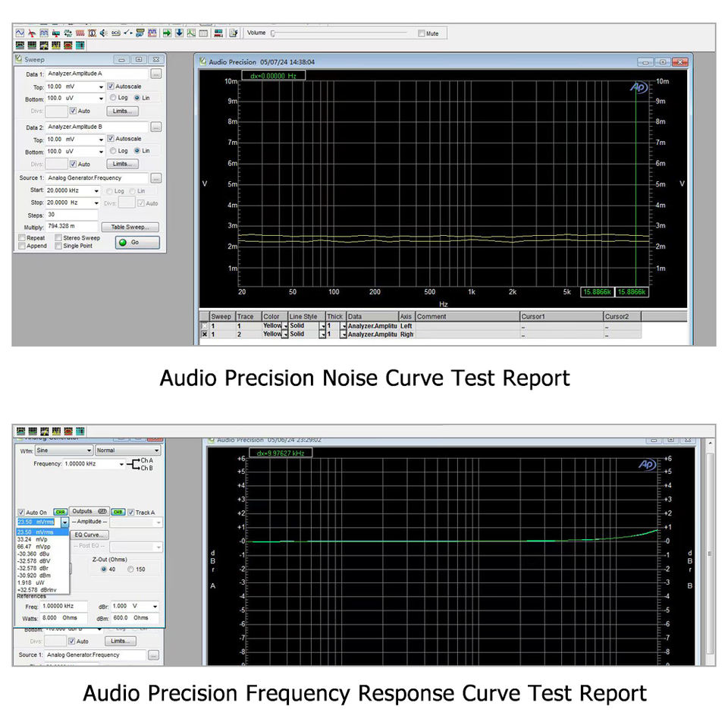Image resolution: width=728 pixels, height=728 pixels.
Task: Select the red page layout icon in upper toolbar
Action: (x=68, y=45)
